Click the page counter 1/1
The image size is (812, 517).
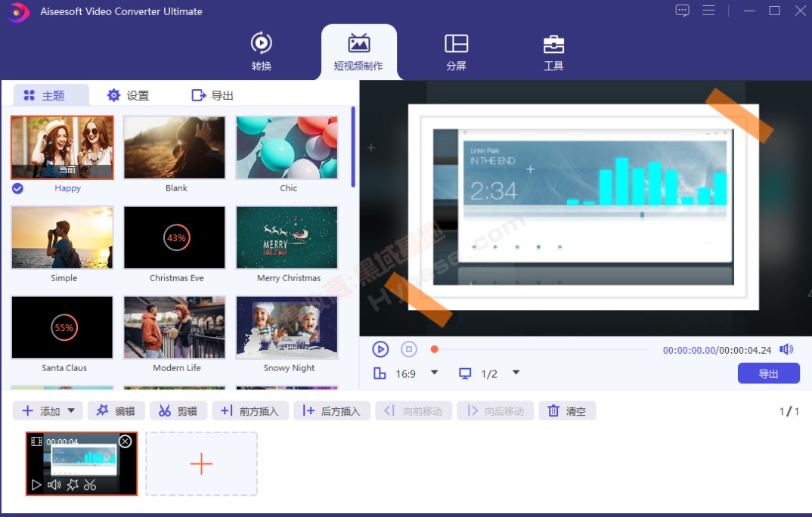tap(789, 411)
